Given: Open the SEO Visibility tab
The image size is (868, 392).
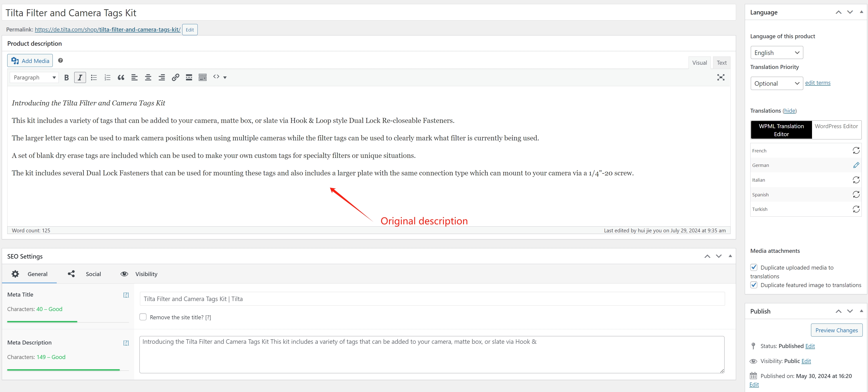Looking at the screenshot, I should (139, 274).
